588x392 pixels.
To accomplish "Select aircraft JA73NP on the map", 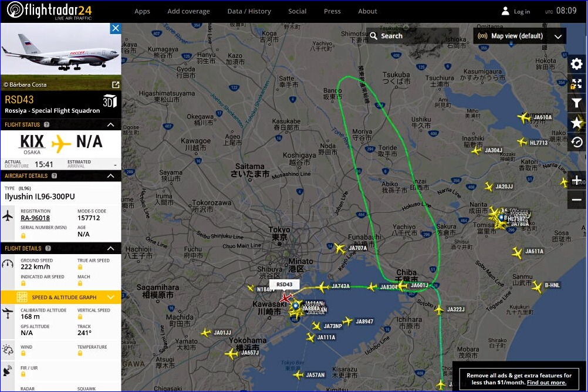I will tap(316, 326).
